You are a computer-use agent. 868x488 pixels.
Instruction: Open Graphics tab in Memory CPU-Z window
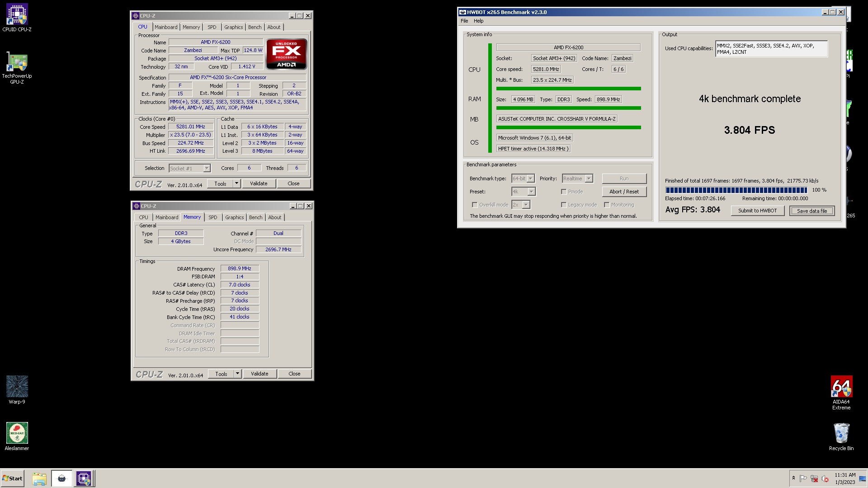point(234,217)
